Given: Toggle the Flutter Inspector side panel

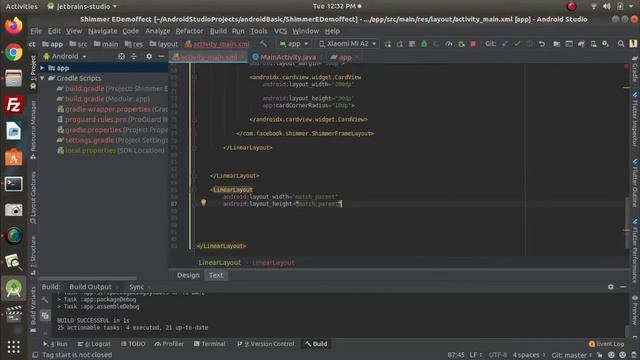Looking at the screenshot, I should click(635, 118).
